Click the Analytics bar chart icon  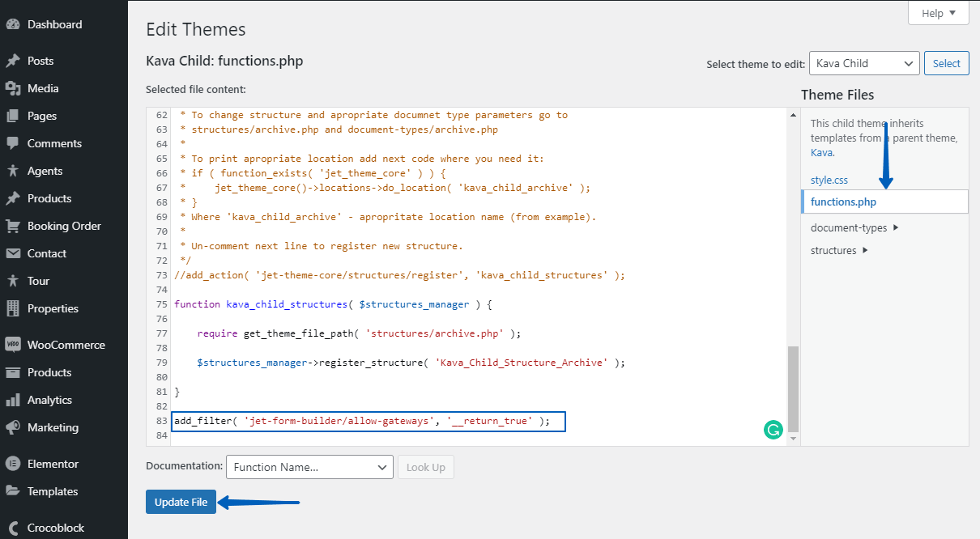tap(13, 400)
